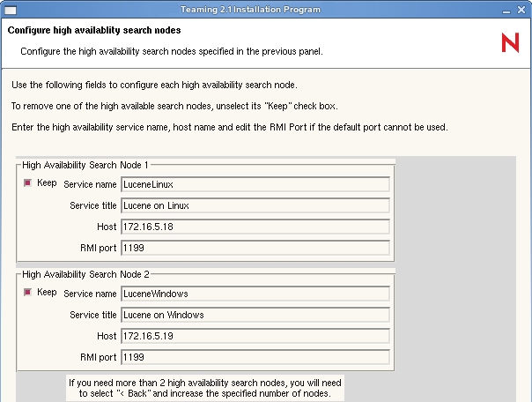Click the 'Service name' label in Search Node 1
532x402 pixels.
pyautogui.click(x=90, y=184)
